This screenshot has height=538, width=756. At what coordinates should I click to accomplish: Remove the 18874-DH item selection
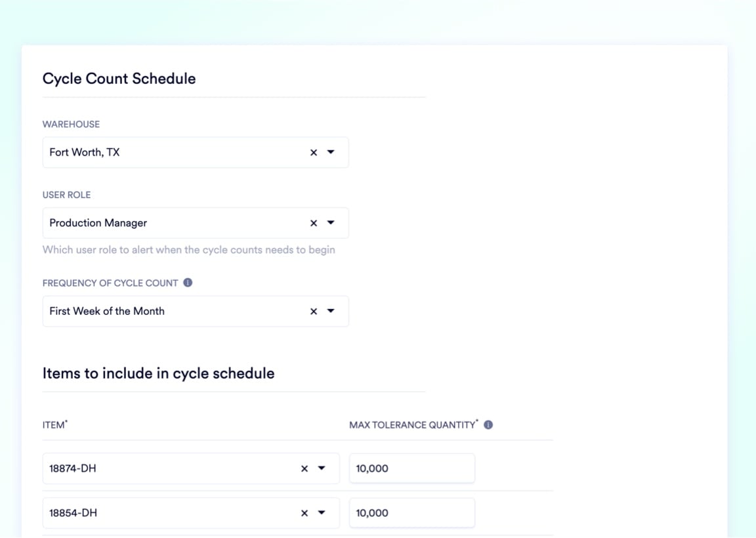click(x=304, y=468)
